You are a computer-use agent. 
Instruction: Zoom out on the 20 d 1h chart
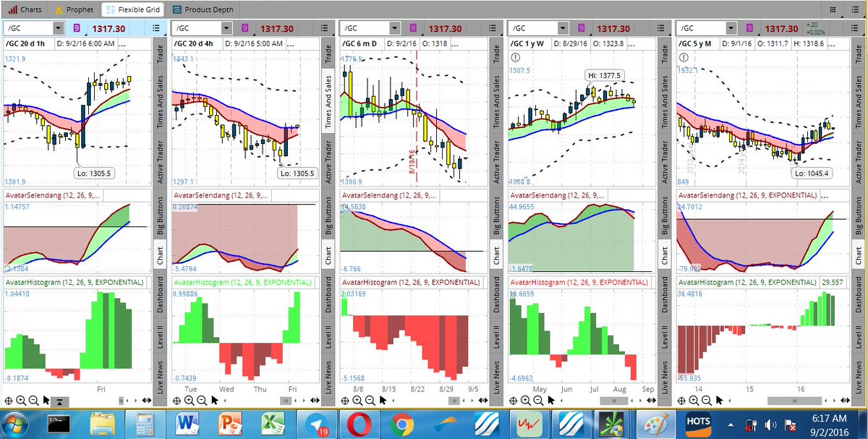tap(33, 400)
